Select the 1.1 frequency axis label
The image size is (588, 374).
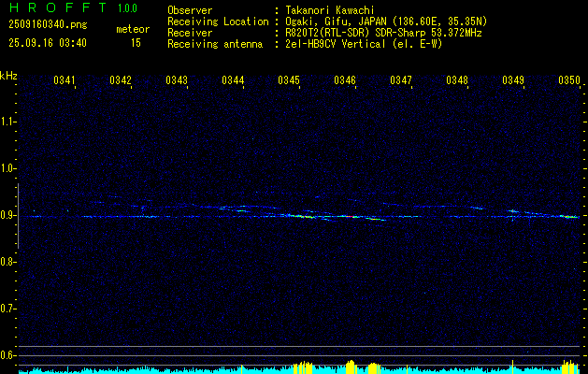pyautogui.click(x=8, y=122)
